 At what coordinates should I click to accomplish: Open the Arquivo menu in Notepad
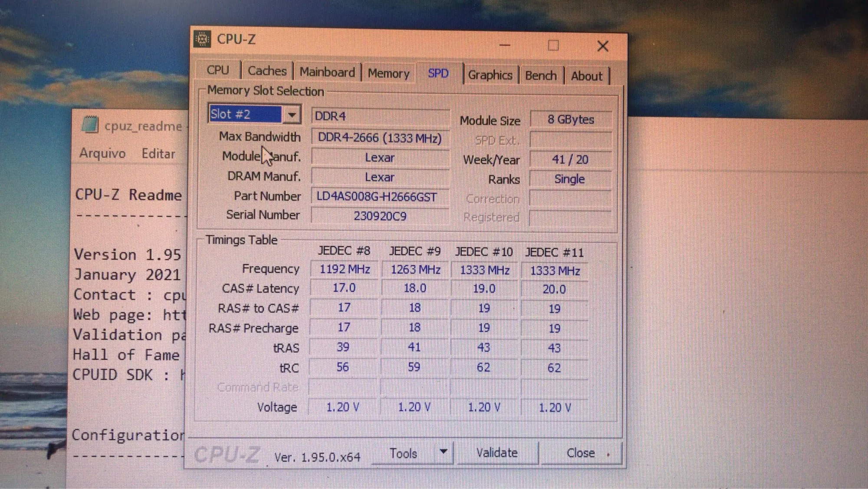tap(102, 153)
